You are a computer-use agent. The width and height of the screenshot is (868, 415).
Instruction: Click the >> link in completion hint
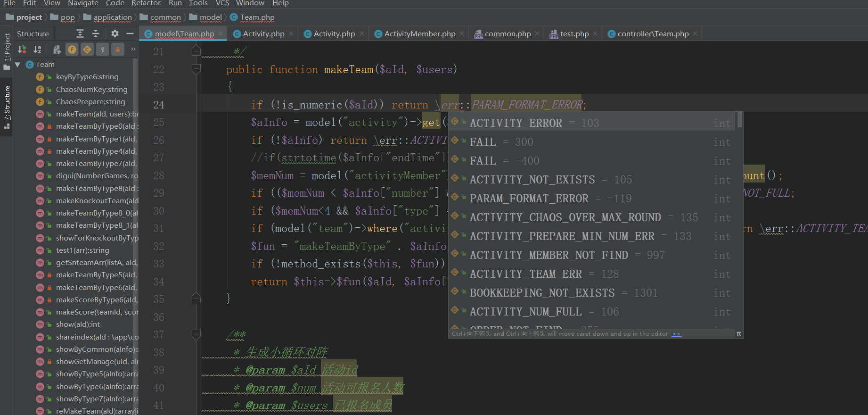676,334
